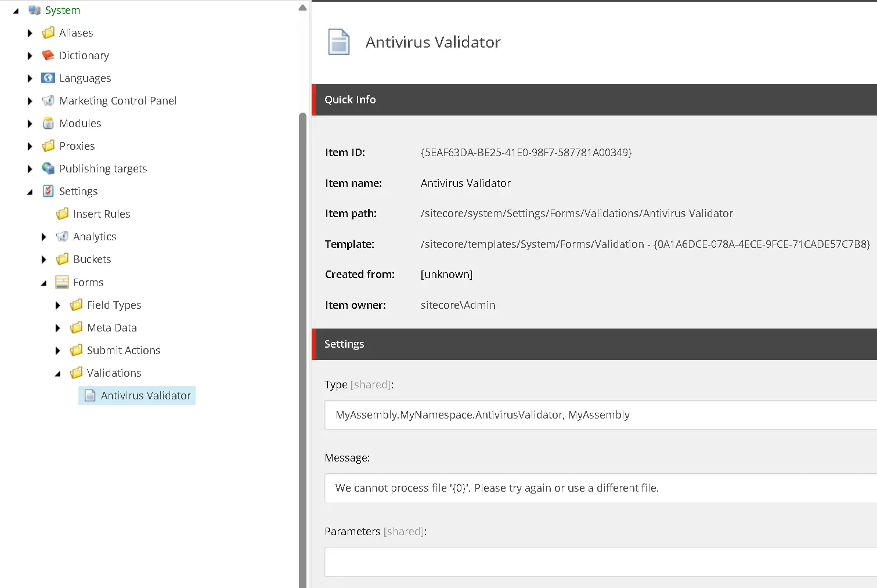Screen dimensions: 877x588
Task: Click the Analytics icon
Action: pyautogui.click(x=62, y=237)
